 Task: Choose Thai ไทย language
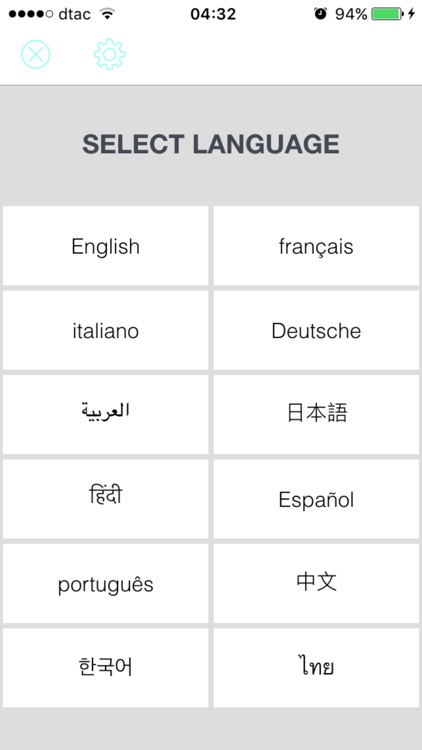tap(316, 668)
